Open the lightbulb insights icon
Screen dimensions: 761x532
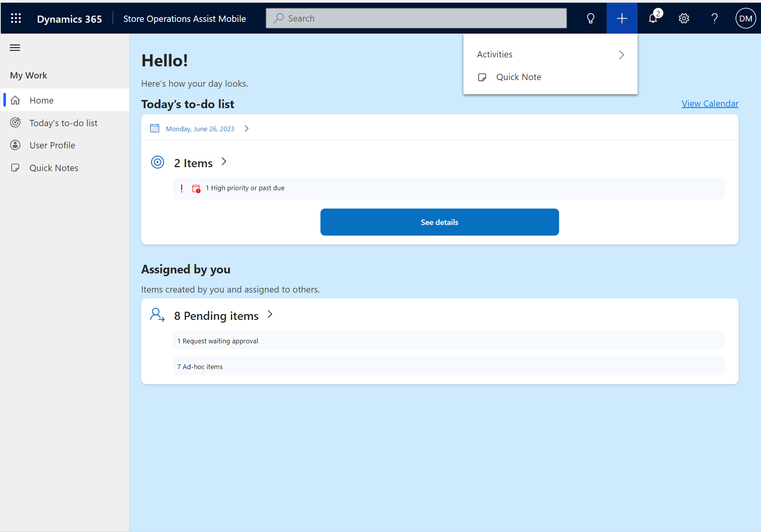(x=590, y=18)
